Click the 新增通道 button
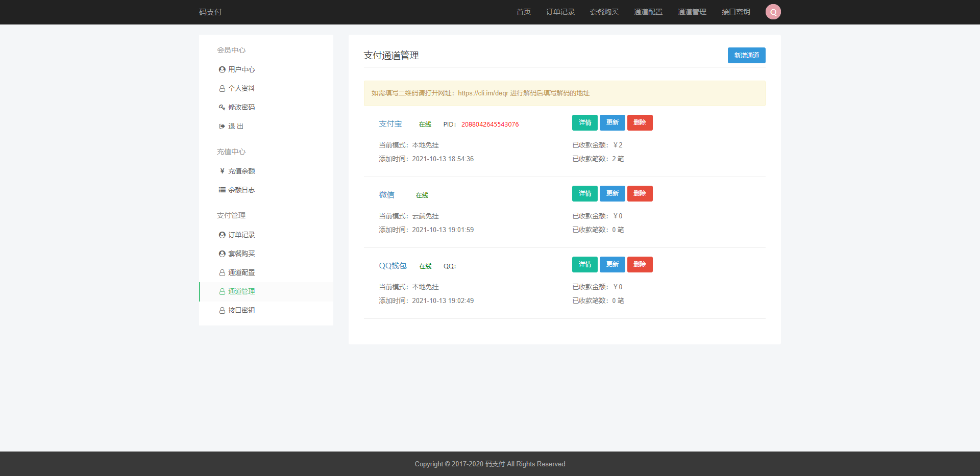This screenshot has height=476, width=980. (x=746, y=55)
